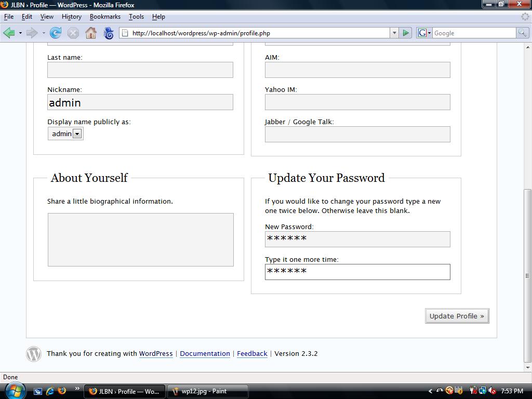Open Internet Explorer from Quick Launch
This screenshot has height=399, width=532.
(x=50, y=391)
